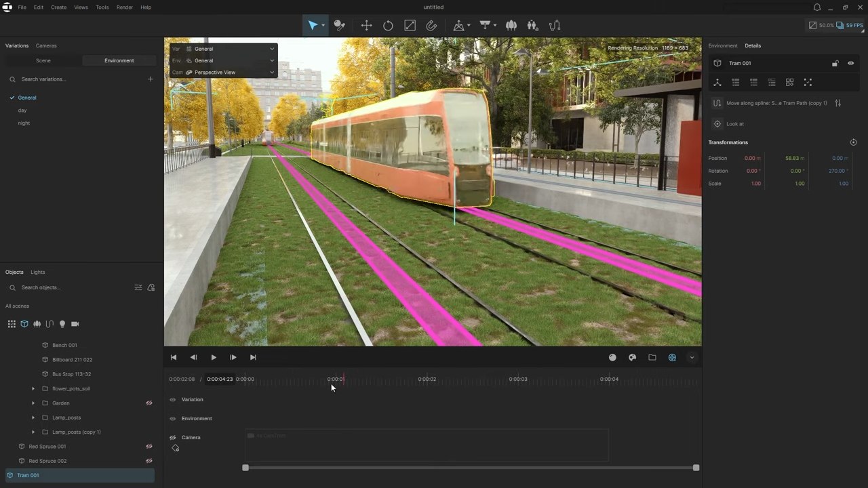The width and height of the screenshot is (868, 488).
Task: Select the 'night' variation in the list
Action: [24, 123]
